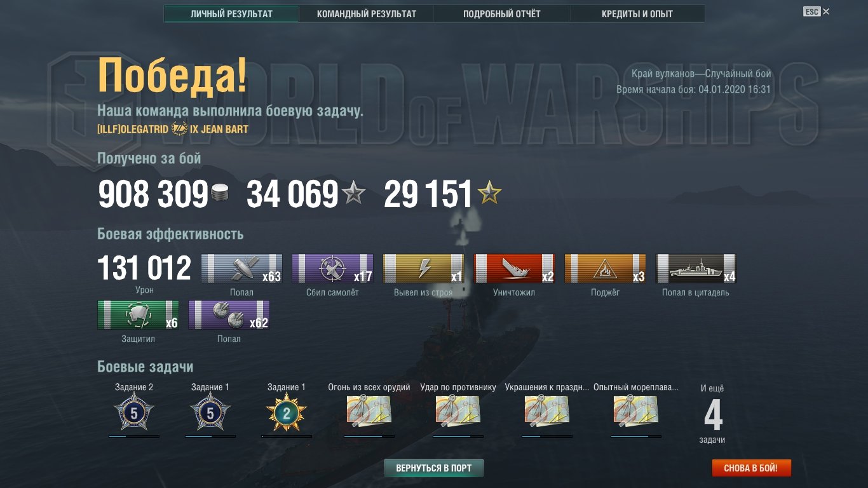This screenshot has width=868, height=488.
Task: Expand the 4 additional missions counter
Action: click(712, 414)
